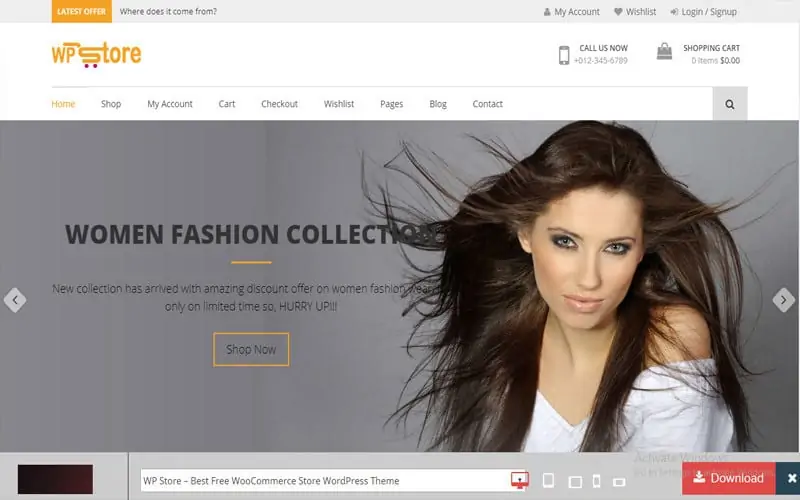Select portrait tablet preview icon
This screenshot has width=800, height=500.
tap(548, 481)
